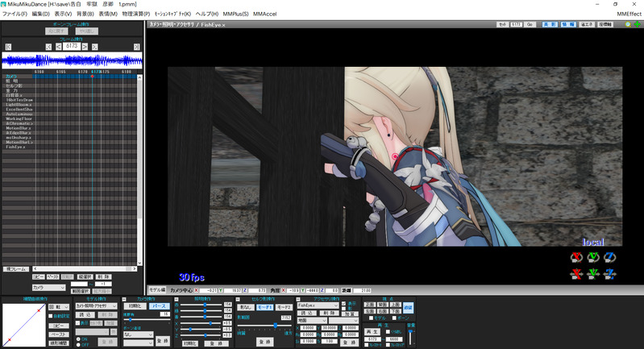The height and width of the screenshot is (349, 644).
Task: Click the upper red control point on interpolation curve
Action: click(39, 310)
